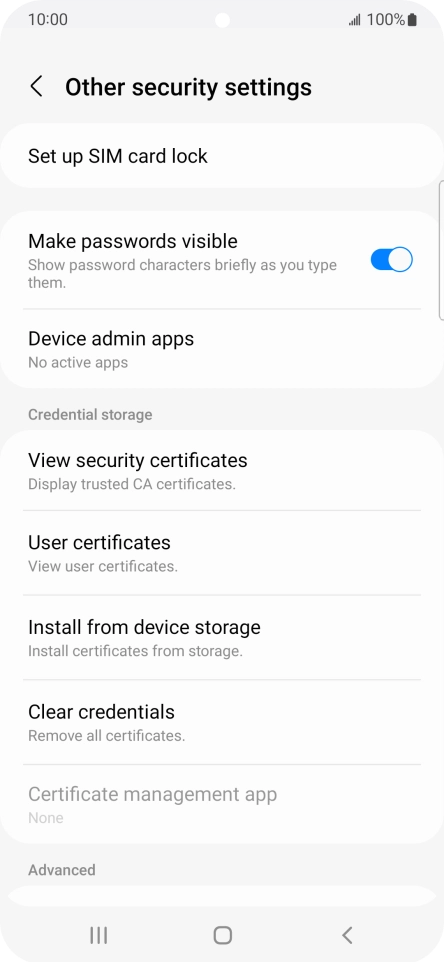Screen dimensions: 444x962
Task: Tap the 10:00 clock in status bar
Action: [x=48, y=20]
